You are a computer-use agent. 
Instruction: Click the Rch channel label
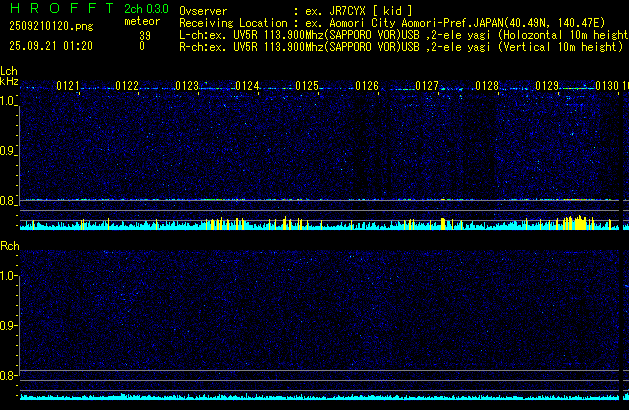[x=9, y=245]
